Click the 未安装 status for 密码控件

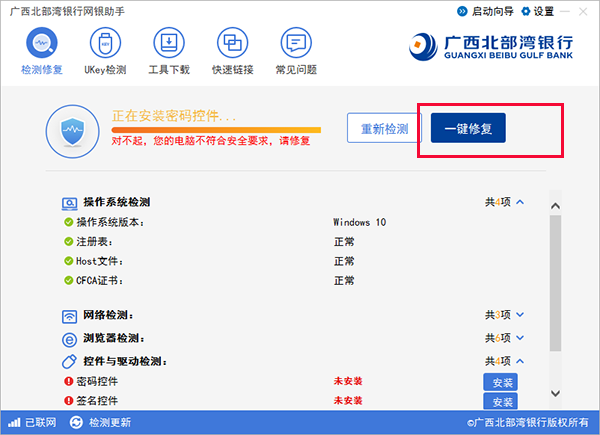[348, 381]
